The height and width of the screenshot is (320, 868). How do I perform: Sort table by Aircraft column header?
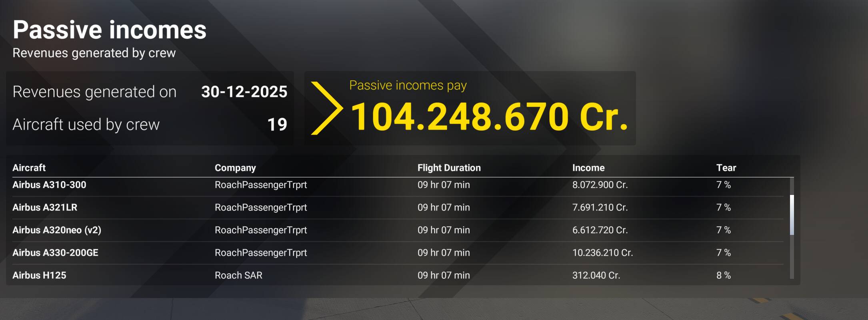click(x=29, y=168)
